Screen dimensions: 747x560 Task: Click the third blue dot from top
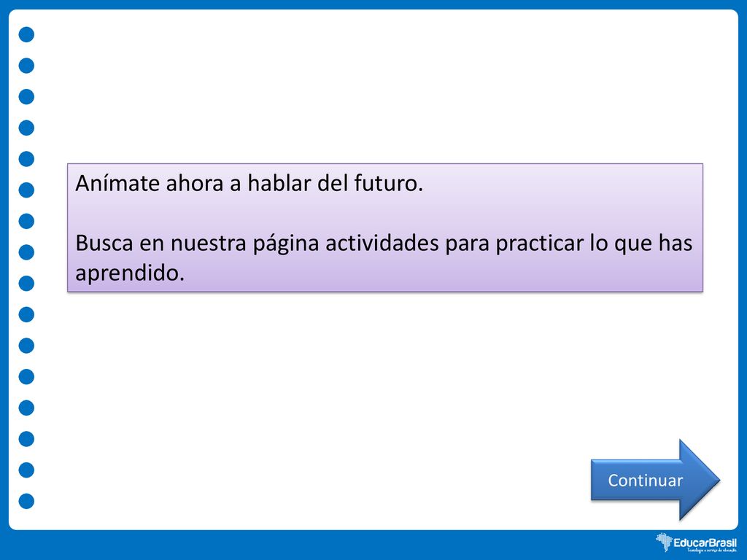point(27,97)
